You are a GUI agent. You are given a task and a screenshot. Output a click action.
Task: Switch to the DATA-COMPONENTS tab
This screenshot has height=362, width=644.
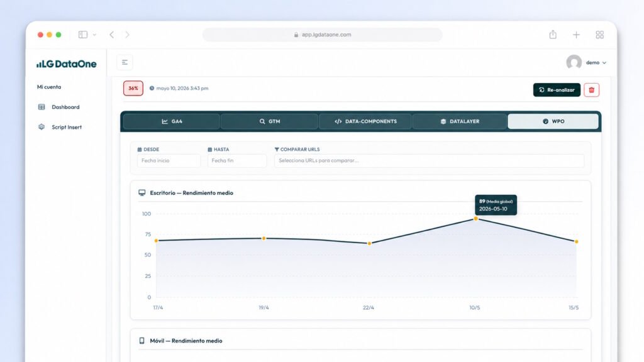[x=365, y=121]
